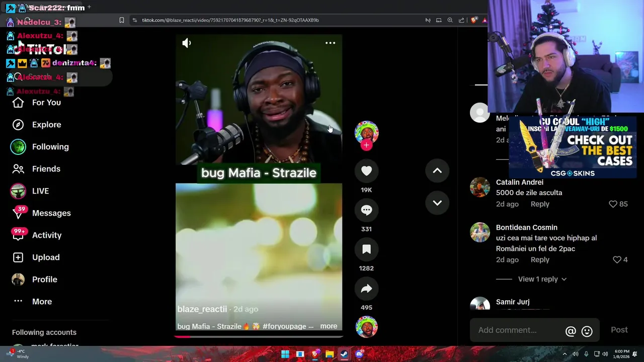Open Steam from the taskbar

344,354
